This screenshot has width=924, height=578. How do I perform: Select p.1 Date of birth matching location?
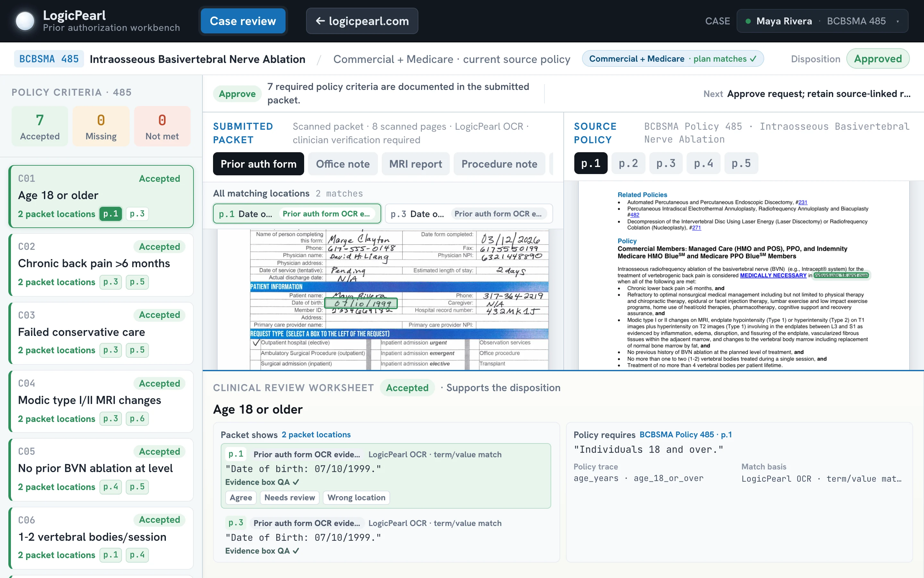[x=297, y=214]
